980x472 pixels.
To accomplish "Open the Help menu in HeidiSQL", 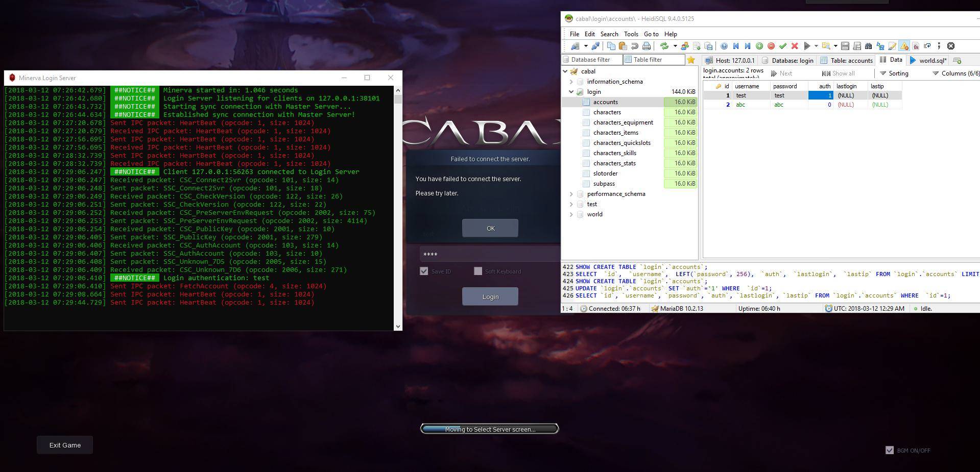I will [671, 34].
